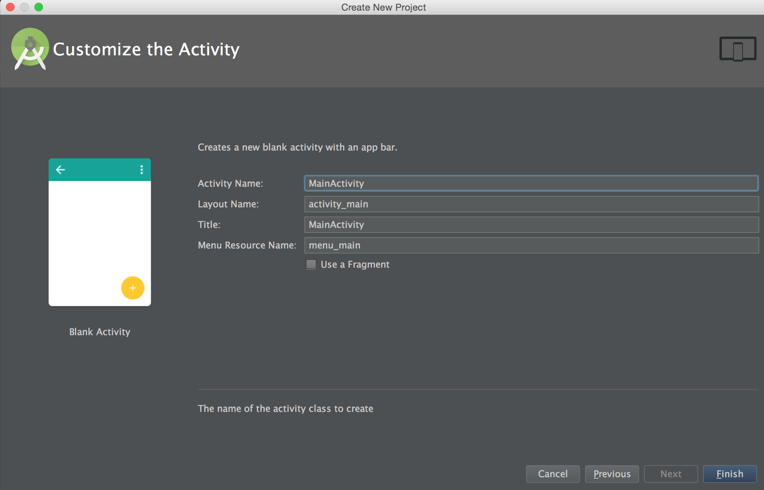764x490 pixels.
Task: Click the 'Create New Project' window title
Action: (383, 7)
